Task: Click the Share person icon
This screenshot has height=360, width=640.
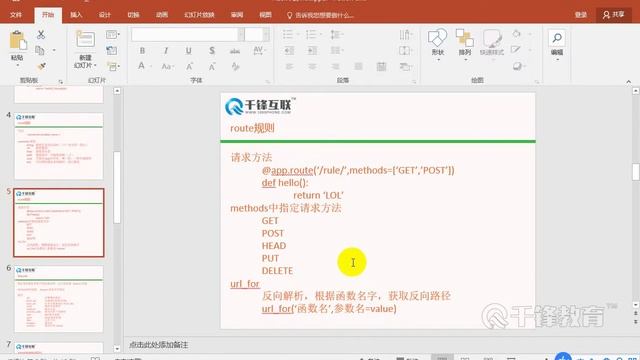Action: 606,15
